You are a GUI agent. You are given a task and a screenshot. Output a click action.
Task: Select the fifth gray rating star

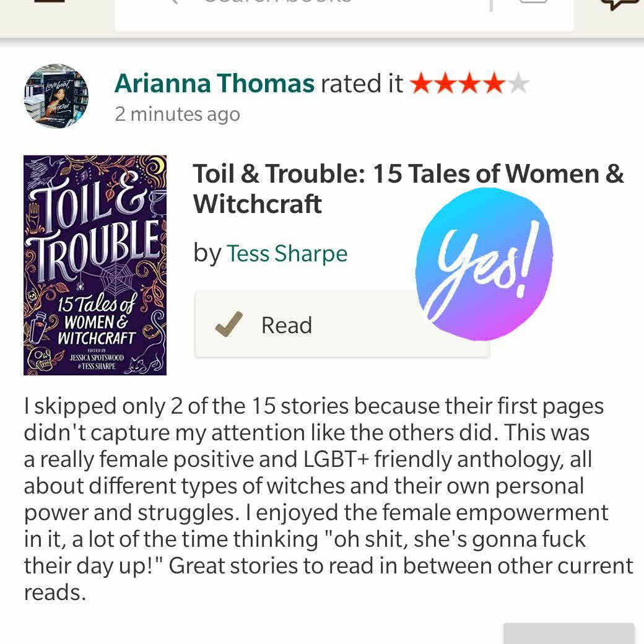518,84
